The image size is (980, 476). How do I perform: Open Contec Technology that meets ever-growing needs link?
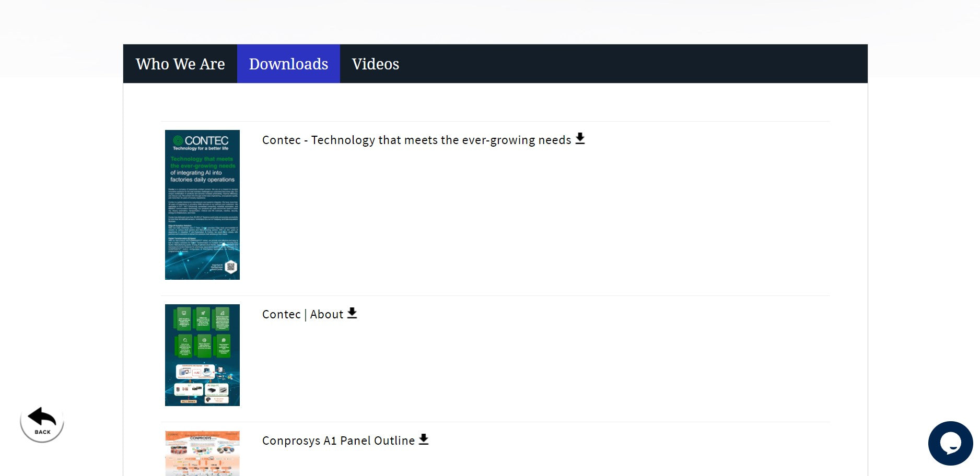click(416, 140)
